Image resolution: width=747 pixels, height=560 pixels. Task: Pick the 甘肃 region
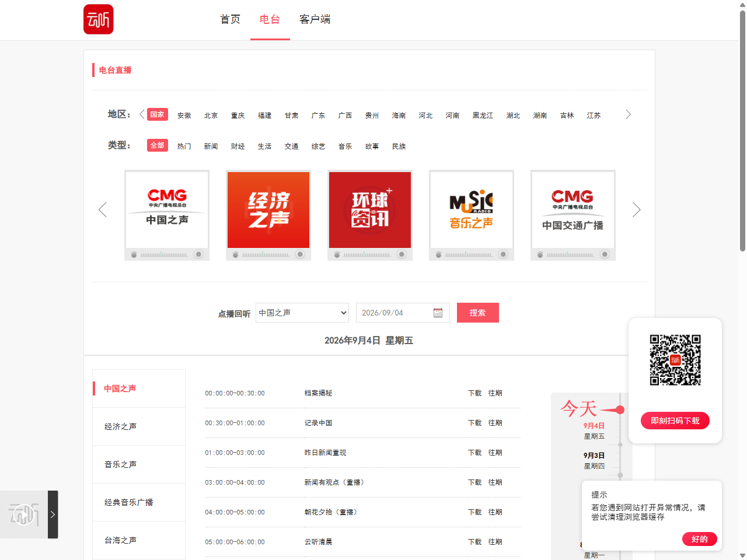pyautogui.click(x=292, y=116)
